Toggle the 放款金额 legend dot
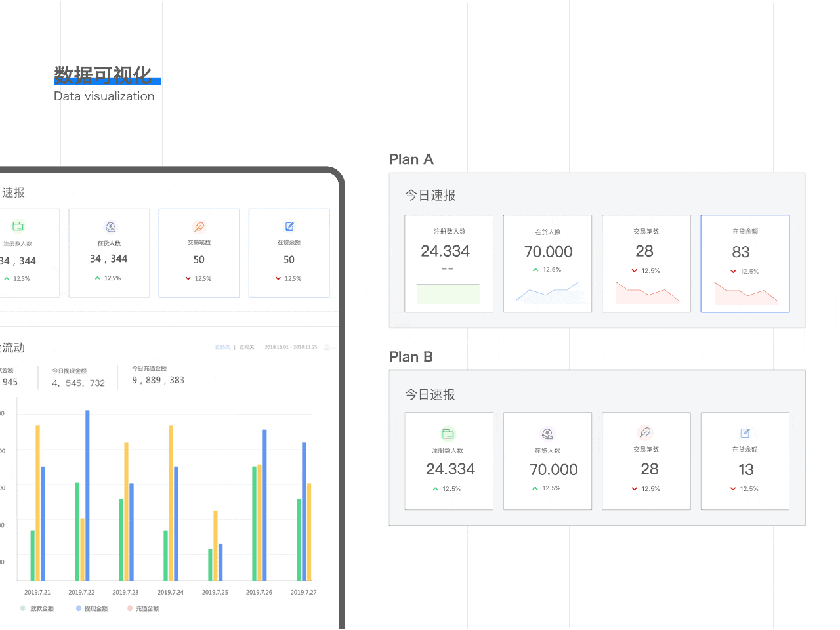Viewport: 840px width, 630px height. pos(23,608)
